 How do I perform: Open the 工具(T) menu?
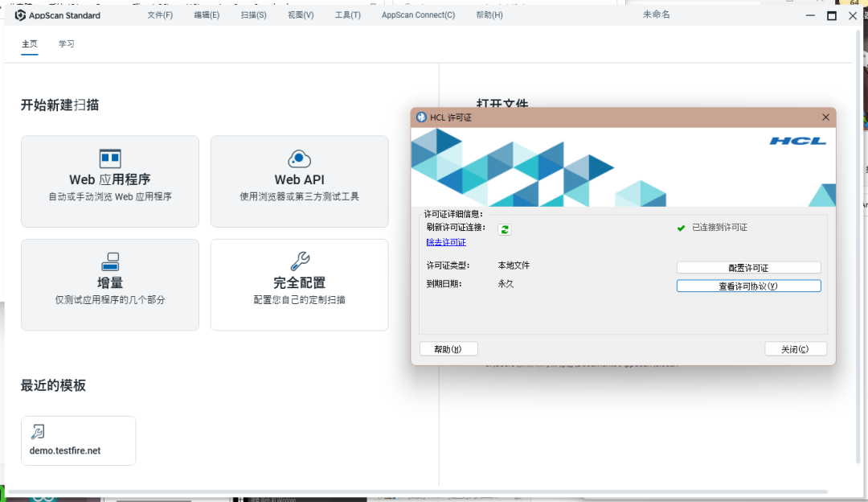[x=348, y=15]
